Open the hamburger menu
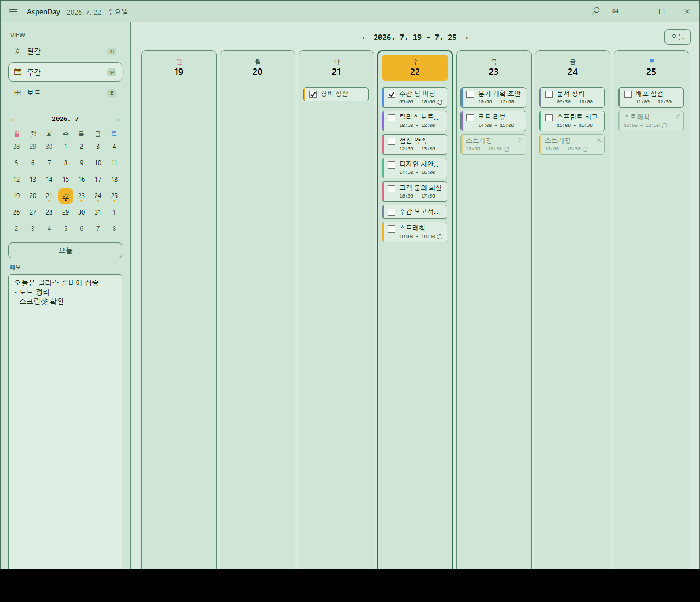The height and width of the screenshot is (602, 700). coord(14,11)
